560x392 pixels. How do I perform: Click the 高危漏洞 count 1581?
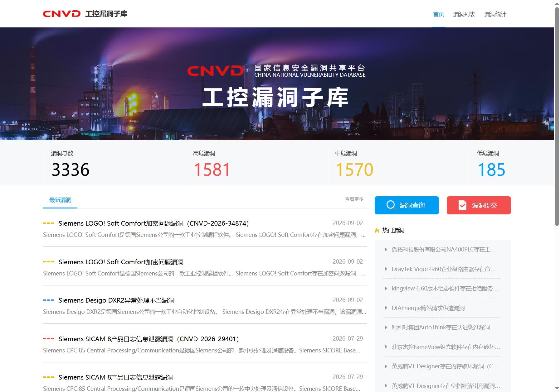pyautogui.click(x=212, y=170)
